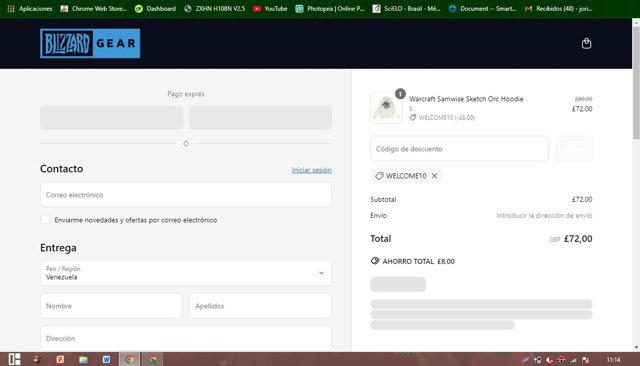Open the Aplicaciones bookmarks shortcut
Image resolution: width=640 pixels, height=366 pixels.
pyautogui.click(x=30, y=9)
